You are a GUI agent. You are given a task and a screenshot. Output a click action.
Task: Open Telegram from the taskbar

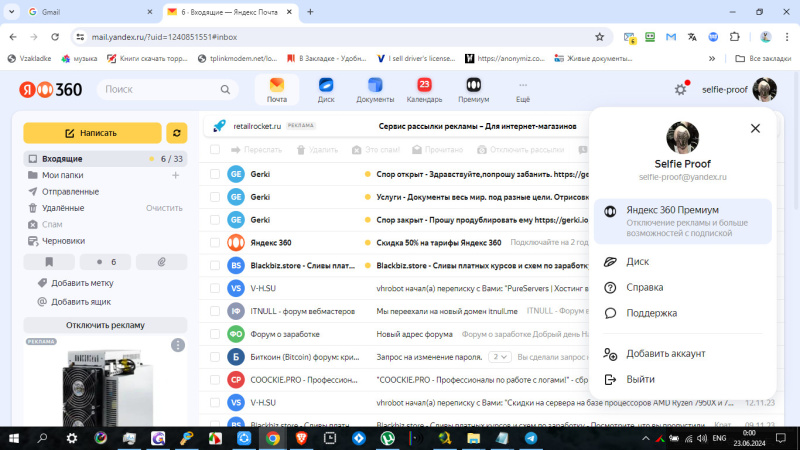click(x=531, y=438)
